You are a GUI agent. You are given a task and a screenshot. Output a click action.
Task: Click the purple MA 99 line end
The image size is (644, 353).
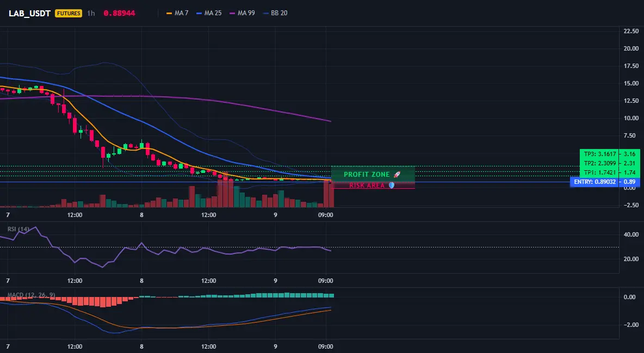330,121
